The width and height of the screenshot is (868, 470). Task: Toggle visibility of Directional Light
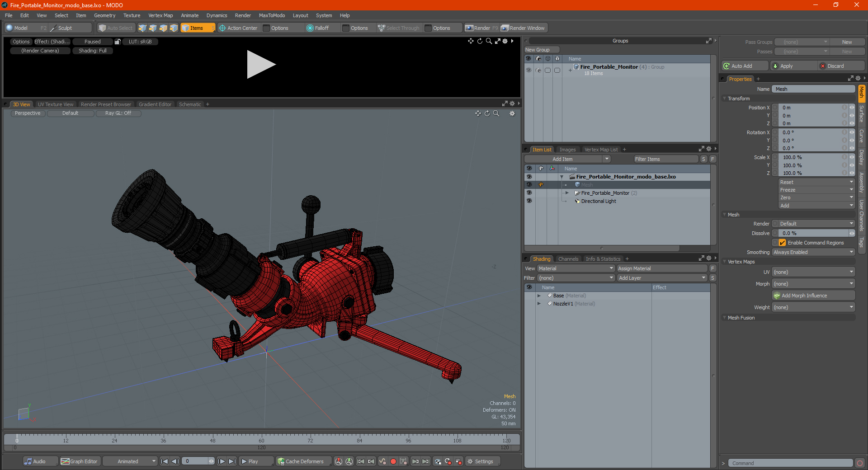[529, 201]
